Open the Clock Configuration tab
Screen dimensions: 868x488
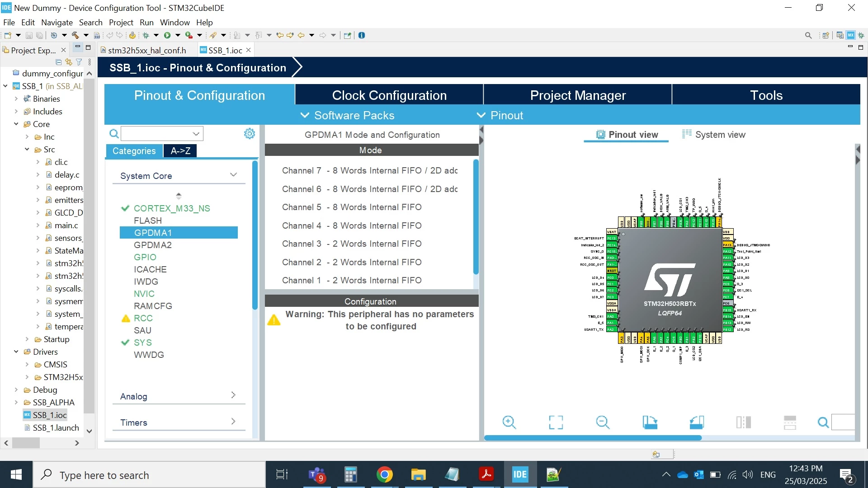(x=389, y=95)
